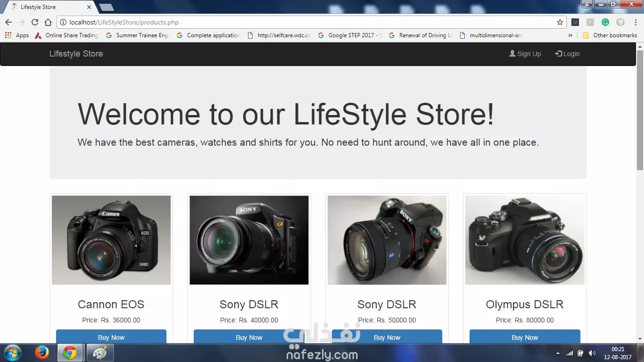Open the selfcare.wdc bookmark
The width and height of the screenshot is (644, 362).
tap(279, 35)
